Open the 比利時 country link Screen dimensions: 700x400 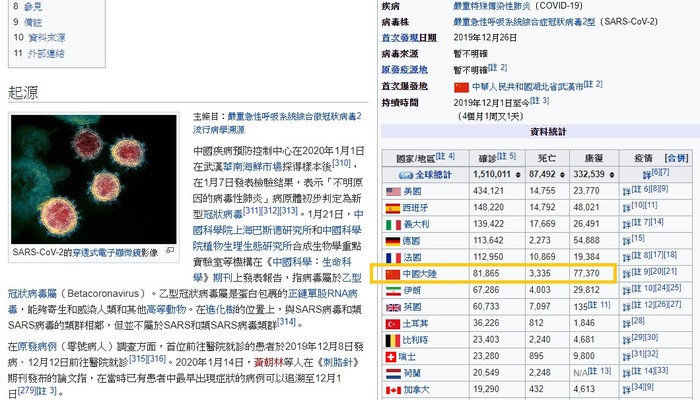tap(415, 340)
